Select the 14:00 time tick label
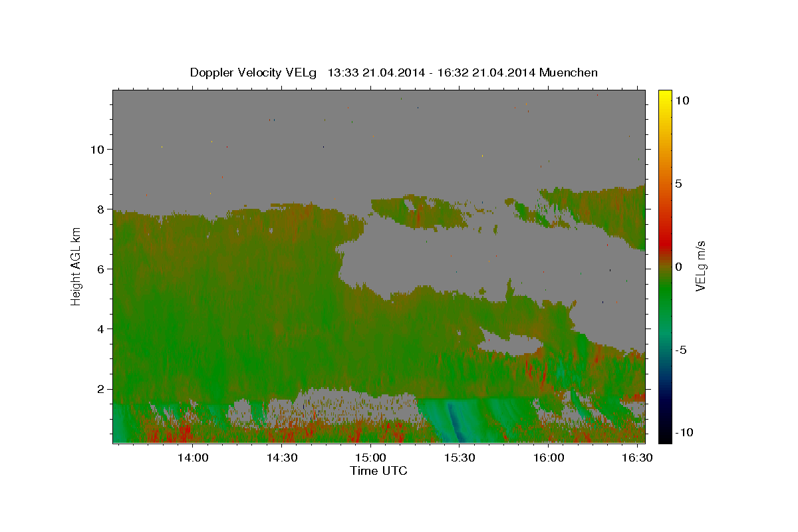 (193, 458)
